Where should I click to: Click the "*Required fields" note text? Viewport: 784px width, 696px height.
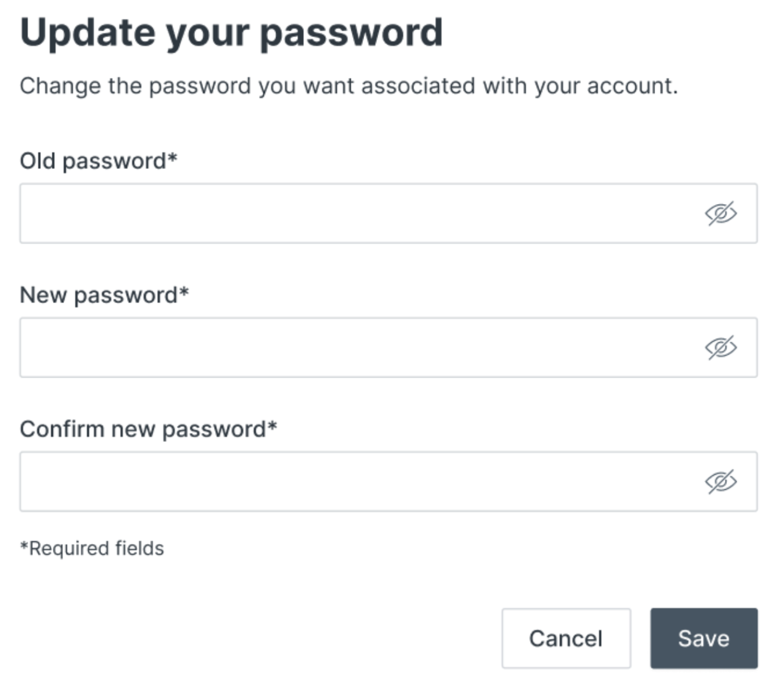point(92,549)
